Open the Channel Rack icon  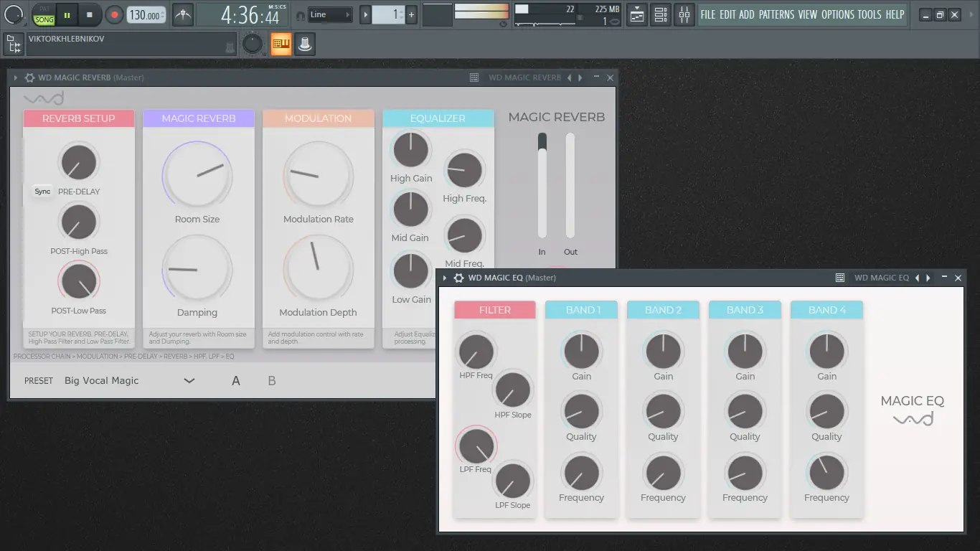click(661, 14)
